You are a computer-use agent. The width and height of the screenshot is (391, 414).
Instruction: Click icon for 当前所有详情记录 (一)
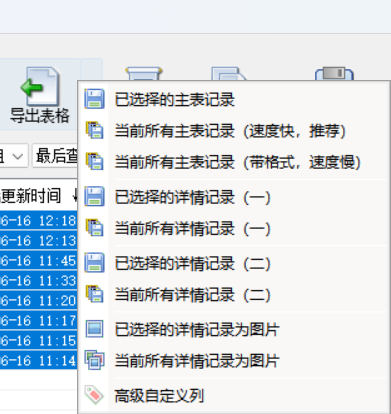click(94, 228)
